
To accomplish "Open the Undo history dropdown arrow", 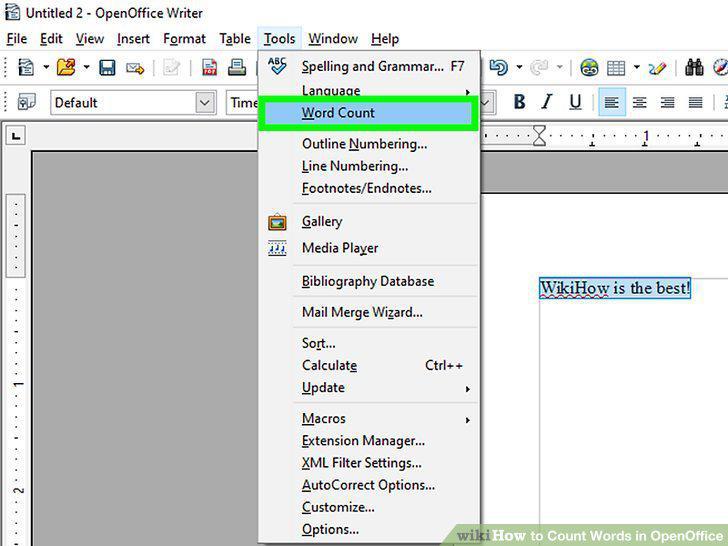I will pos(520,68).
